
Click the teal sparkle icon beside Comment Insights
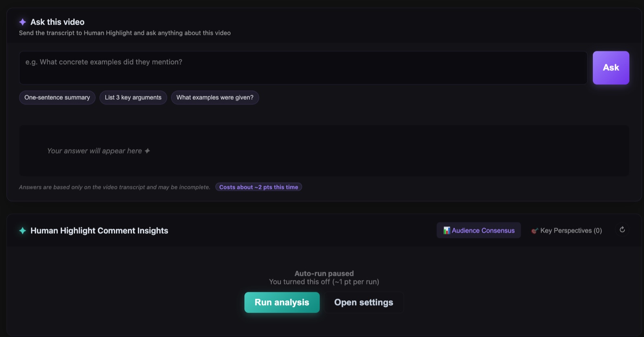tap(23, 230)
